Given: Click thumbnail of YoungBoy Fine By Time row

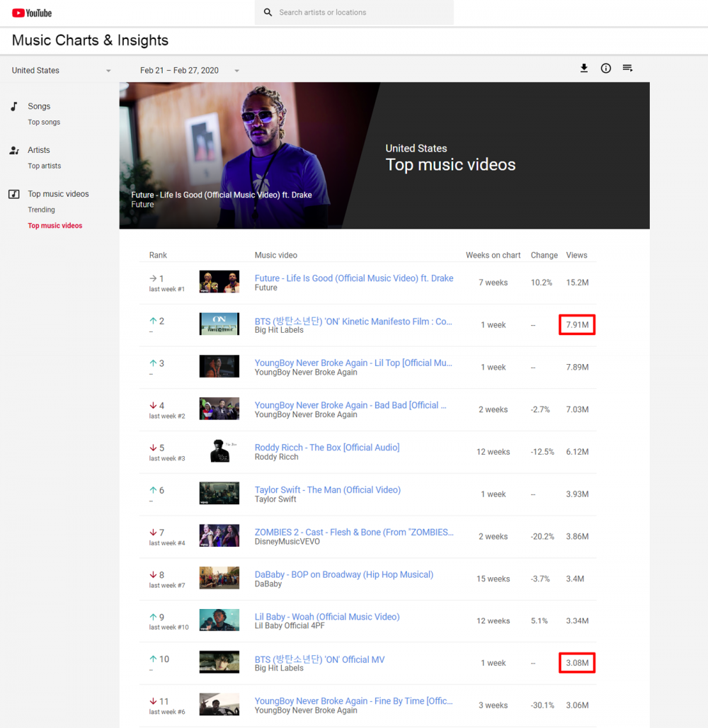Looking at the screenshot, I should pos(219,705).
